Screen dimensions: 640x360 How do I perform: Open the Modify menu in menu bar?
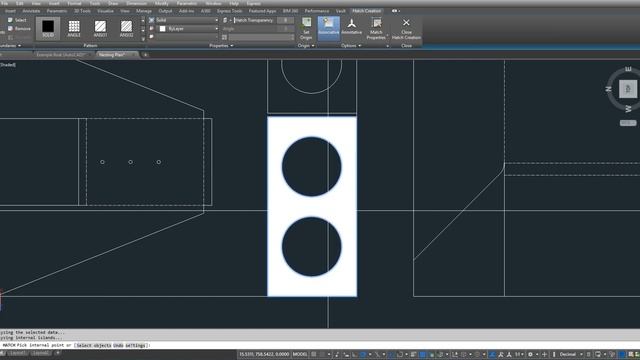tap(162, 3)
